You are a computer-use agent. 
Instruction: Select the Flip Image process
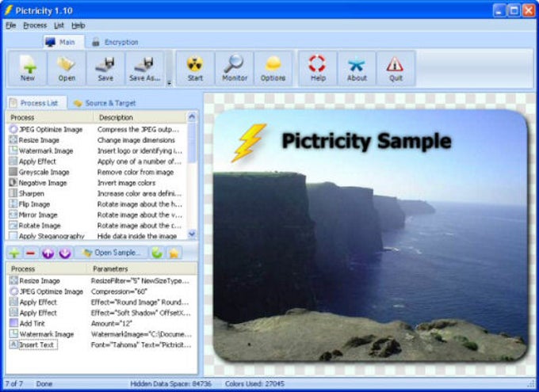coord(96,204)
